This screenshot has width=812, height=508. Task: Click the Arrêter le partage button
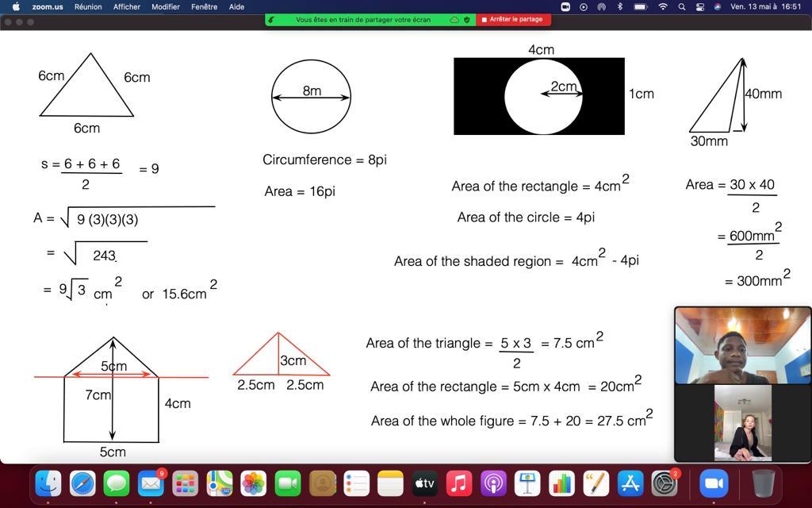pyautogui.click(x=512, y=20)
